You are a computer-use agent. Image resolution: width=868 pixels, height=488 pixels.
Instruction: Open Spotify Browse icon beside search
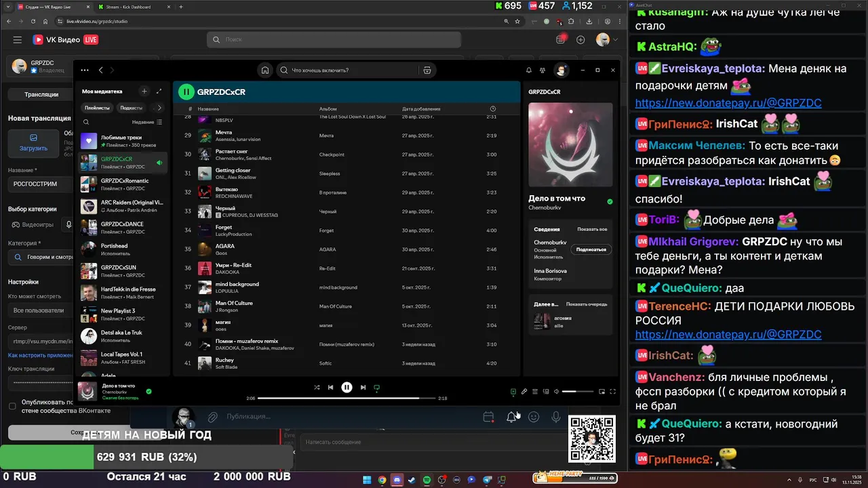427,70
